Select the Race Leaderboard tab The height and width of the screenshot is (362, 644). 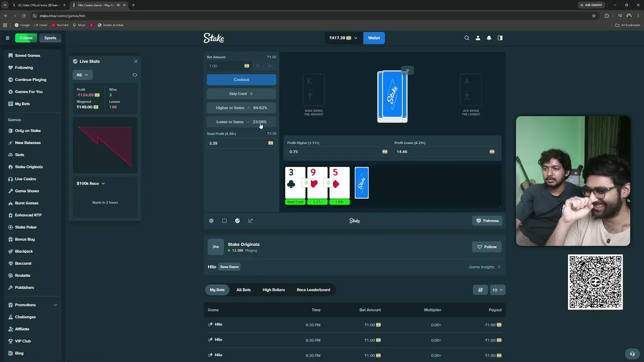tap(313, 290)
